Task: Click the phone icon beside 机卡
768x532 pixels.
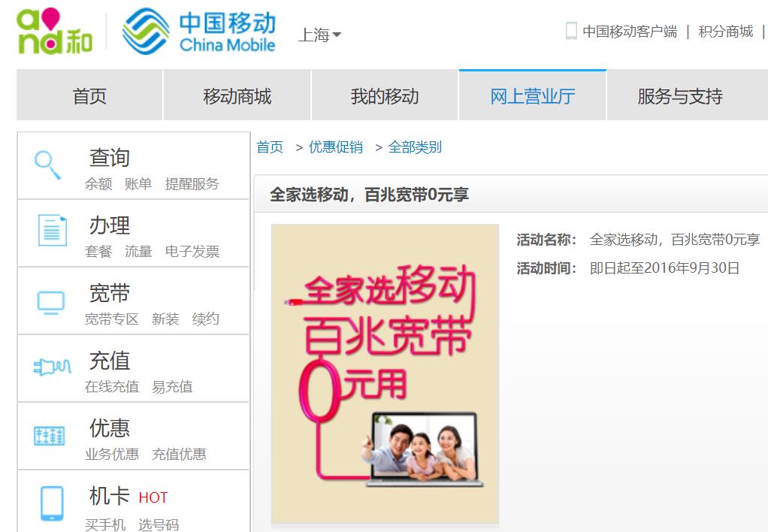Action: pos(52,503)
